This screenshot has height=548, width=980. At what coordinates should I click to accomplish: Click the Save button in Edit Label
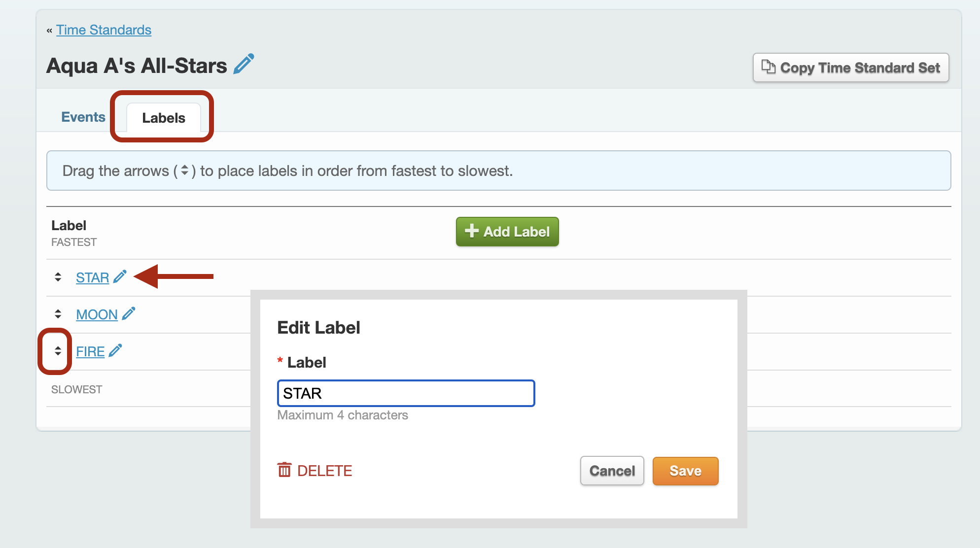click(x=685, y=471)
